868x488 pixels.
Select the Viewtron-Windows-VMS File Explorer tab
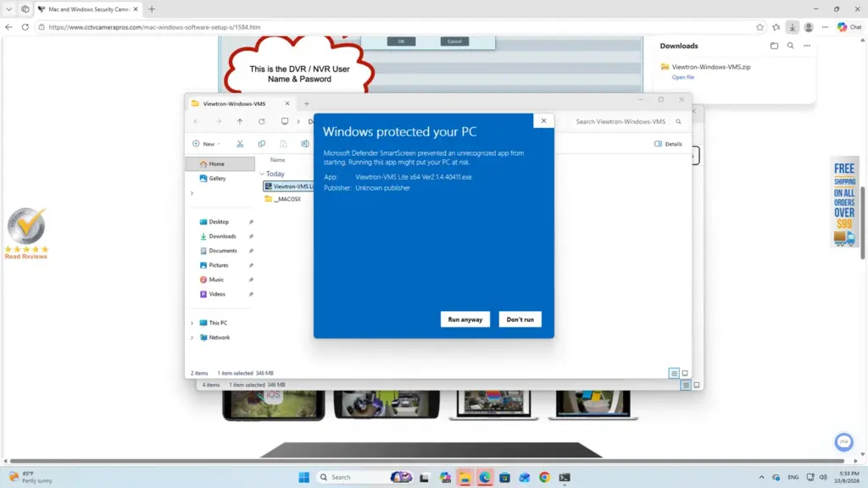coord(241,103)
